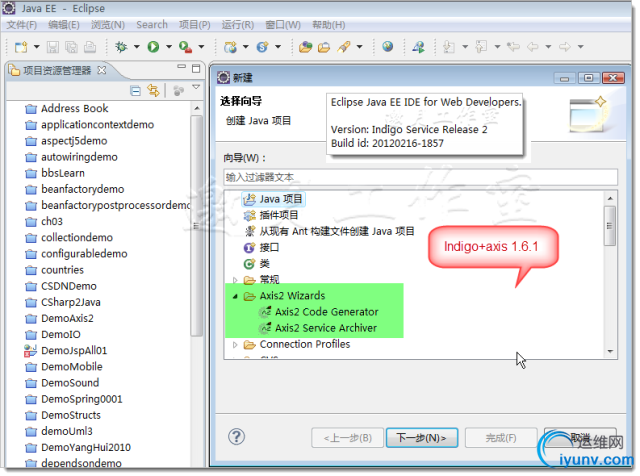This screenshot has width=640, height=476.
Task: Click wizard list scroll down arrow
Action: click(610, 351)
